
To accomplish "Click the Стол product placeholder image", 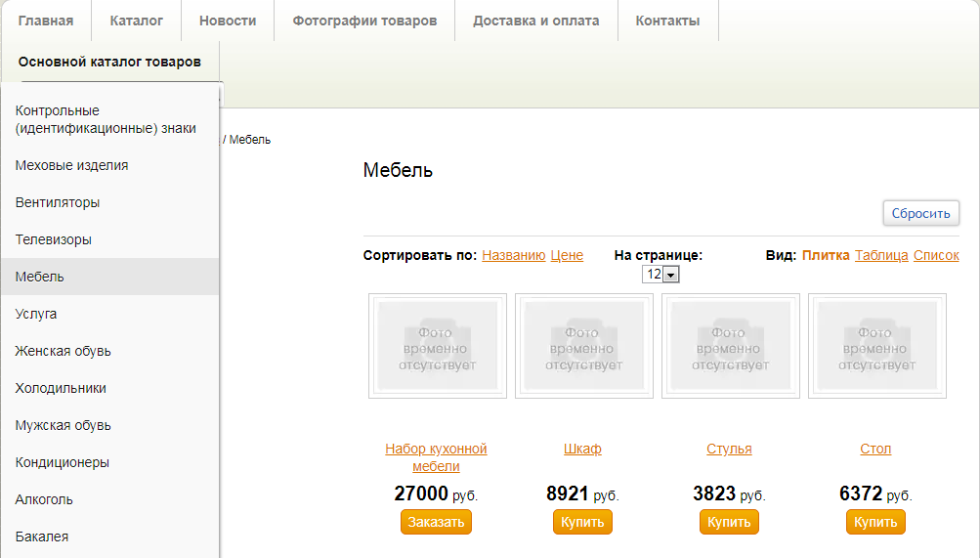I will click(x=877, y=346).
